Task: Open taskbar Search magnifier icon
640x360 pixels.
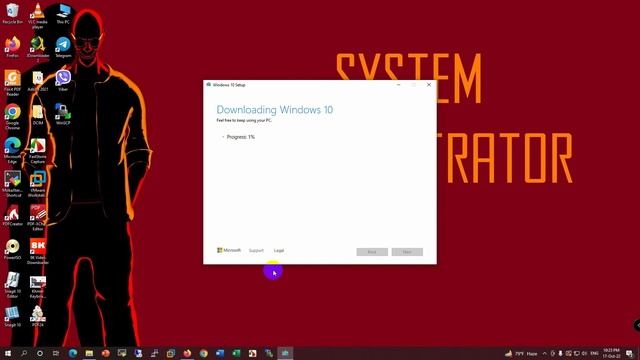Action: (24, 353)
